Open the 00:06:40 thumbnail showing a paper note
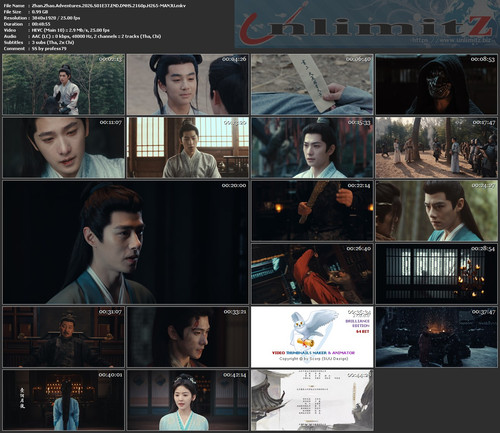The height and width of the screenshot is (433, 500). click(x=312, y=84)
